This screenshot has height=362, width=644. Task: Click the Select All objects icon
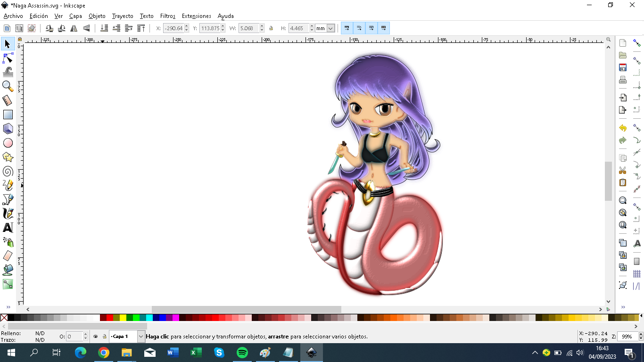point(7,28)
